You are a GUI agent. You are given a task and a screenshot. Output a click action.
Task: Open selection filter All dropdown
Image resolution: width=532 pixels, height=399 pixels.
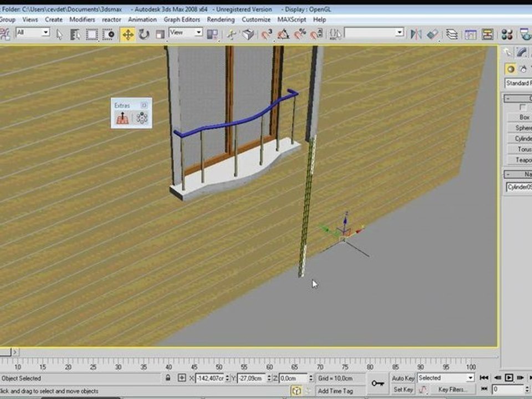(x=33, y=33)
